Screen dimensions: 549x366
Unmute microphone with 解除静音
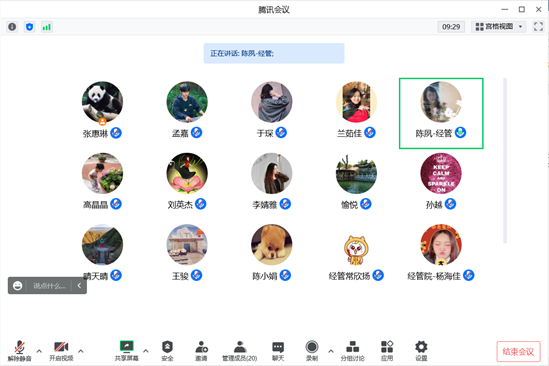click(x=20, y=350)
